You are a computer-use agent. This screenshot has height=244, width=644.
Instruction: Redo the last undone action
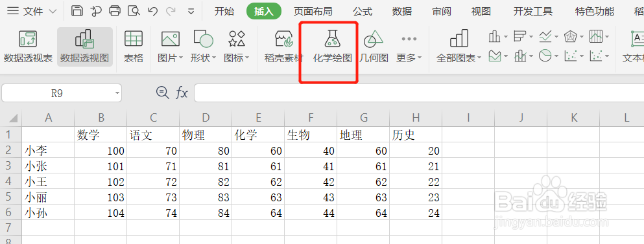coord(171,11)
